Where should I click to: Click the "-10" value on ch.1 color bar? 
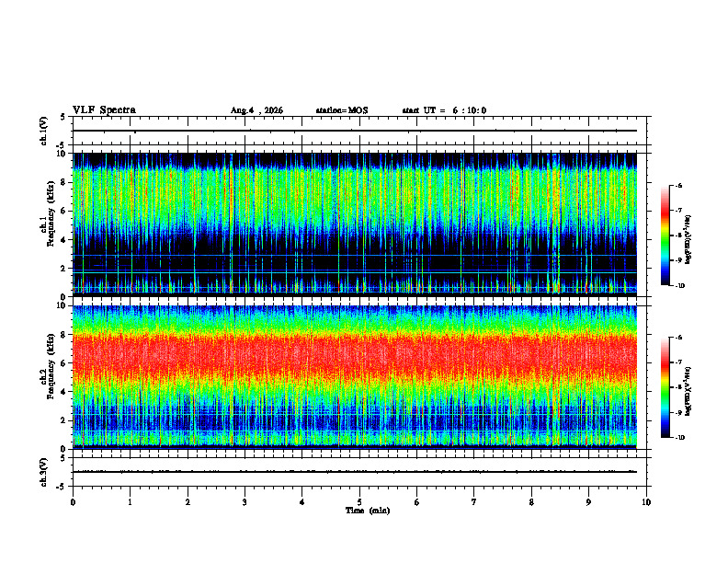(x=680, y=286)
